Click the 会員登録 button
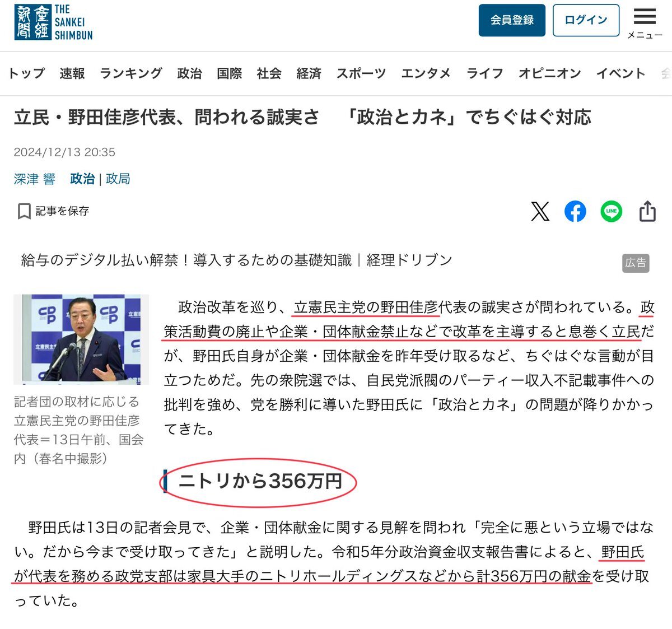This screenshot has width=672, height=629. tap(512, 20)
